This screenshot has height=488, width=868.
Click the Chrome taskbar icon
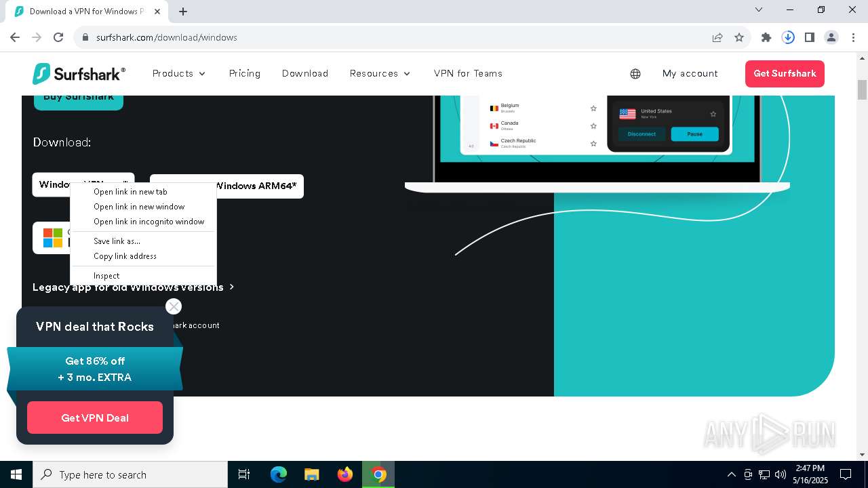pyautogui.click(x=378, y=474)
